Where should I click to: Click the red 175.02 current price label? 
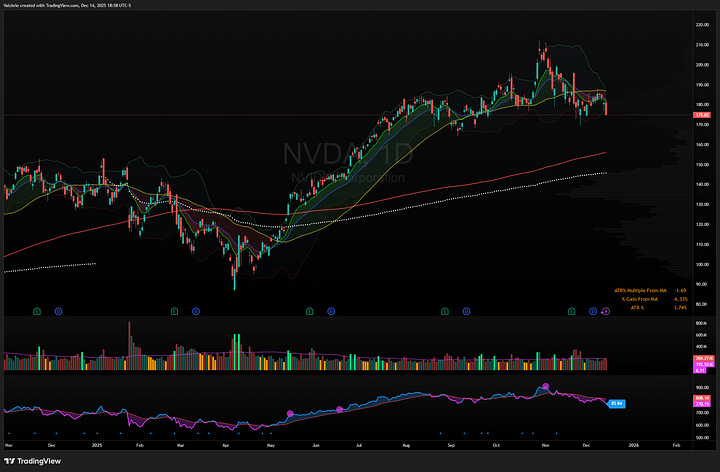[702, 115]
